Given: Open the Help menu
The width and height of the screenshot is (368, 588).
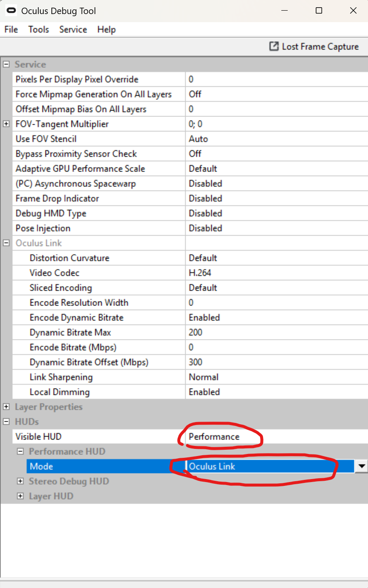Looking at the screenshot, I should pyautogui.click(x=106, y=29).
